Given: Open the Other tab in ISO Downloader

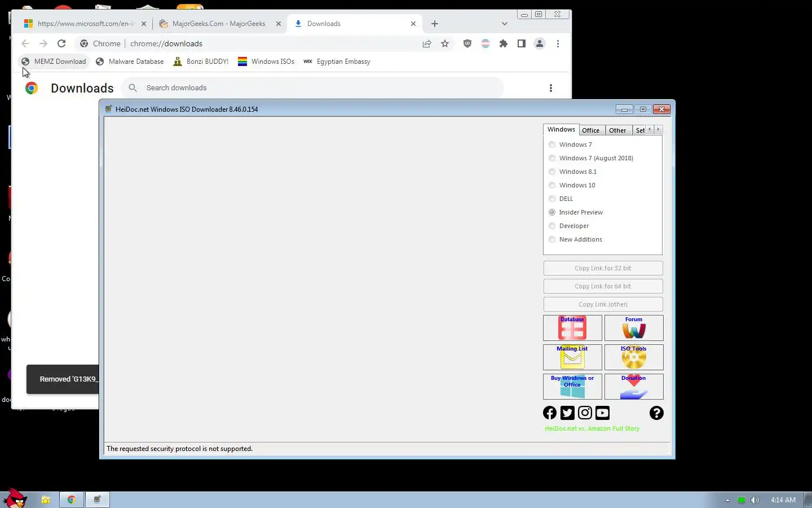Looking at the screenshot, I should 617,130.
